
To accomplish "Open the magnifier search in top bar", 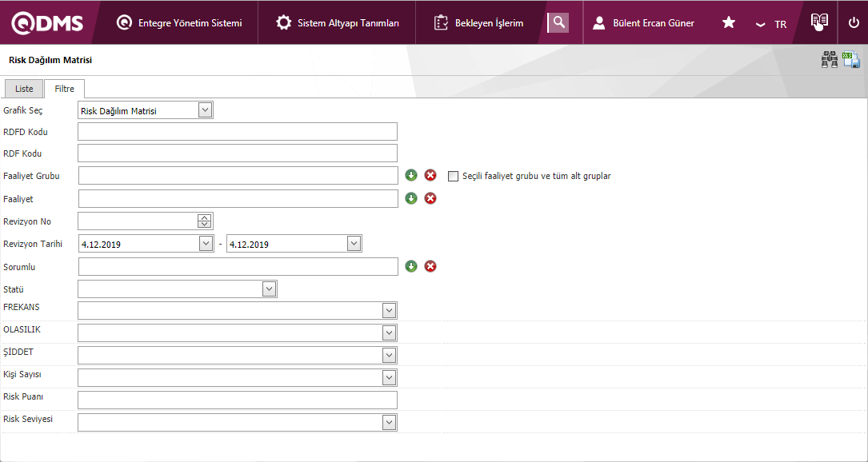I will click(x=558, y=22).
